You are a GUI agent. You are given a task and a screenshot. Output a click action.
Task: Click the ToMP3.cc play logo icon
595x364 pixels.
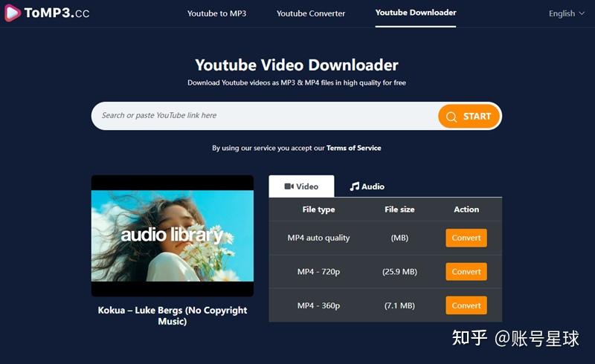tap(12, 13)
